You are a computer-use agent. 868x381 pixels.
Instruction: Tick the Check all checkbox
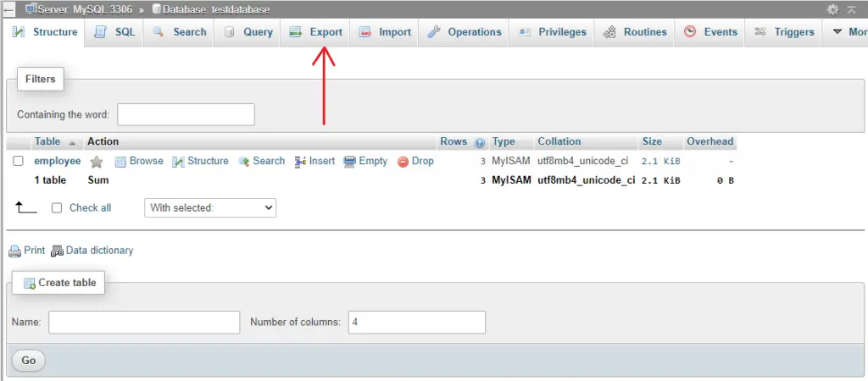tap(57, 208)
